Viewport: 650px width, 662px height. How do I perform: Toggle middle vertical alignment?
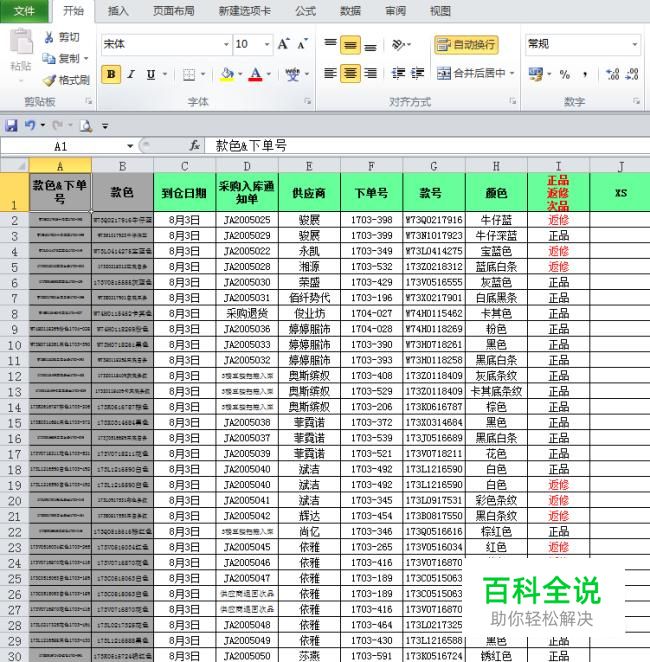click(350, 45)
